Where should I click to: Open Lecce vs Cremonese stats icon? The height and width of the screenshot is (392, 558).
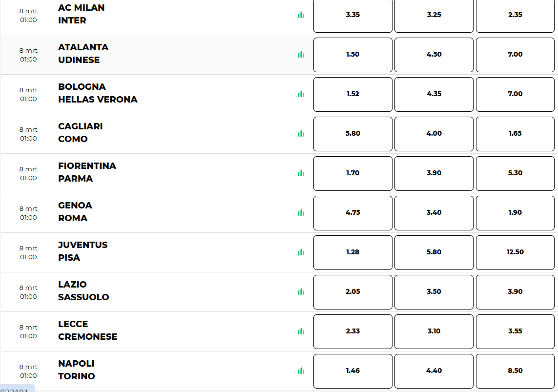tap(301, 331)
